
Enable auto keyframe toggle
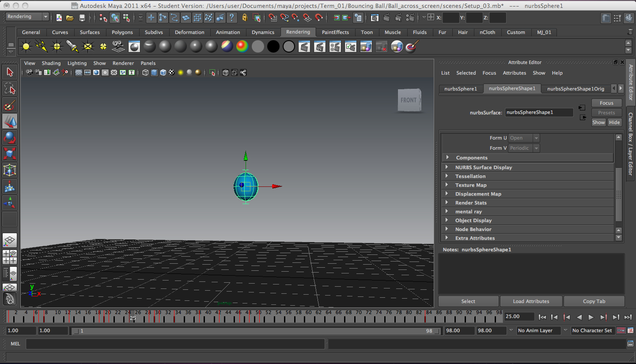click(x=621, y=330)
